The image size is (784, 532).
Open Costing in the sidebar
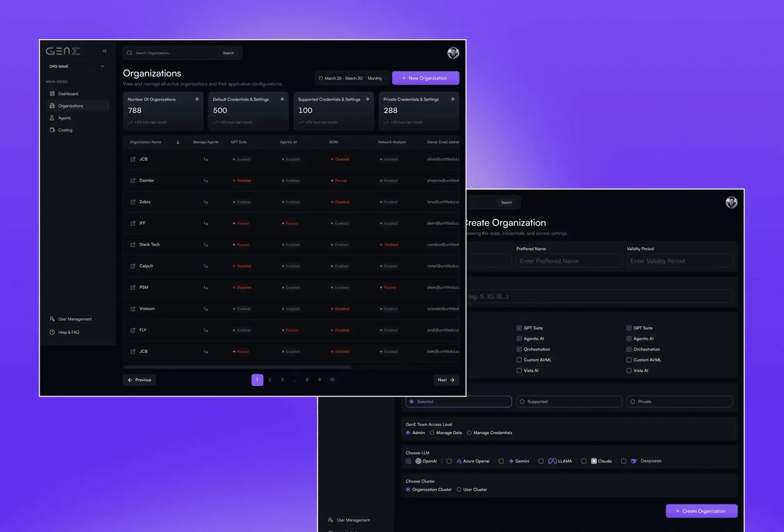[x=65, y=130]
